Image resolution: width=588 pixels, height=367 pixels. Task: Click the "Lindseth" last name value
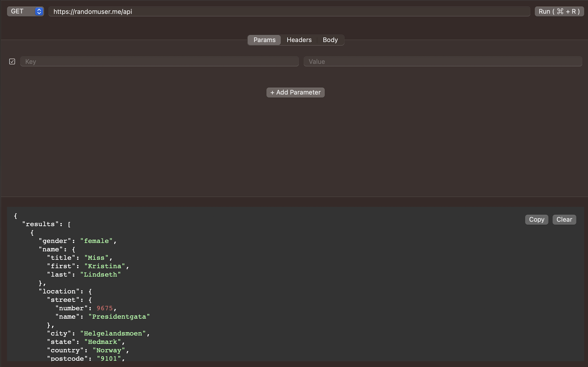[101, 275]
